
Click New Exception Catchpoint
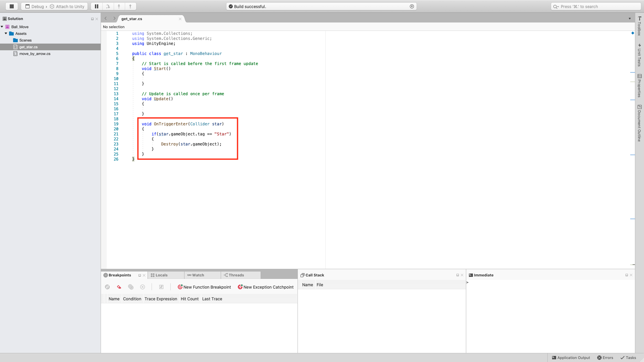265,287
